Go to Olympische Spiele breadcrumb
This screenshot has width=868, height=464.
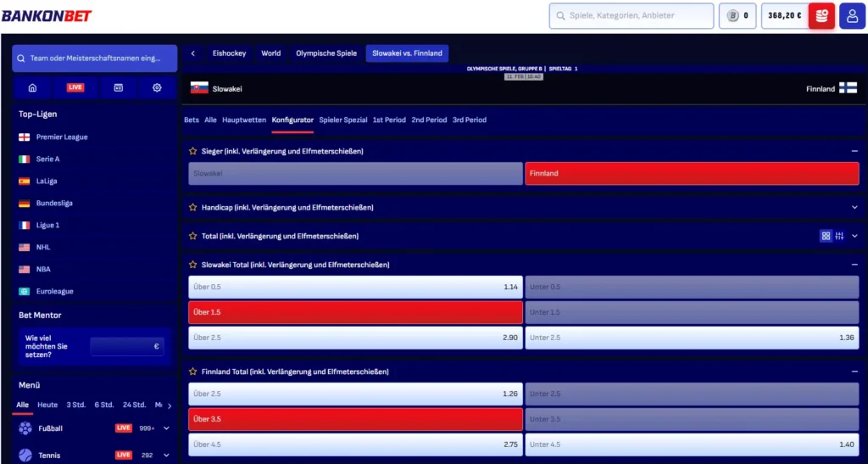(x=326, y=53)
